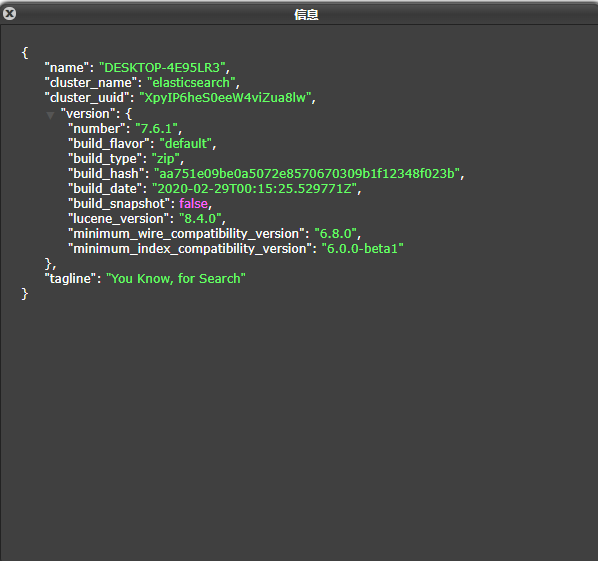Click the "minimum_wire_compatibility_version" key
This screenshot has height=561, width=598.
click(186, 234)
